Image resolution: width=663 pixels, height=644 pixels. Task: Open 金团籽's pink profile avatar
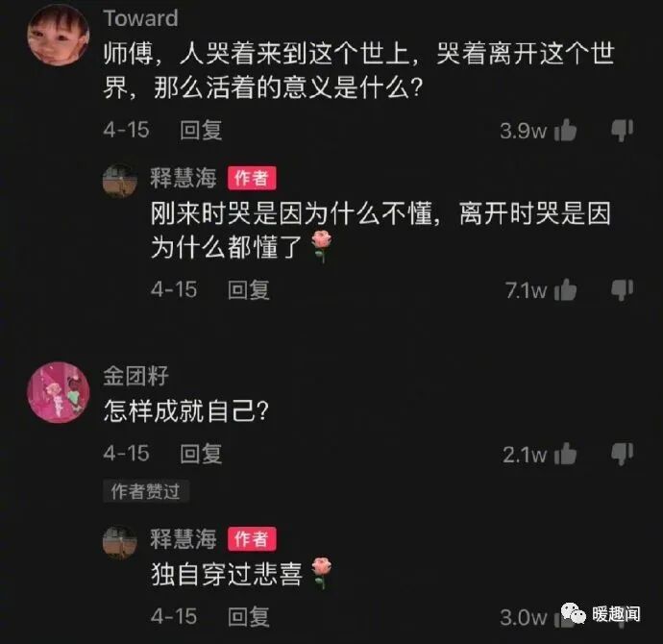[x=59, y=392]
